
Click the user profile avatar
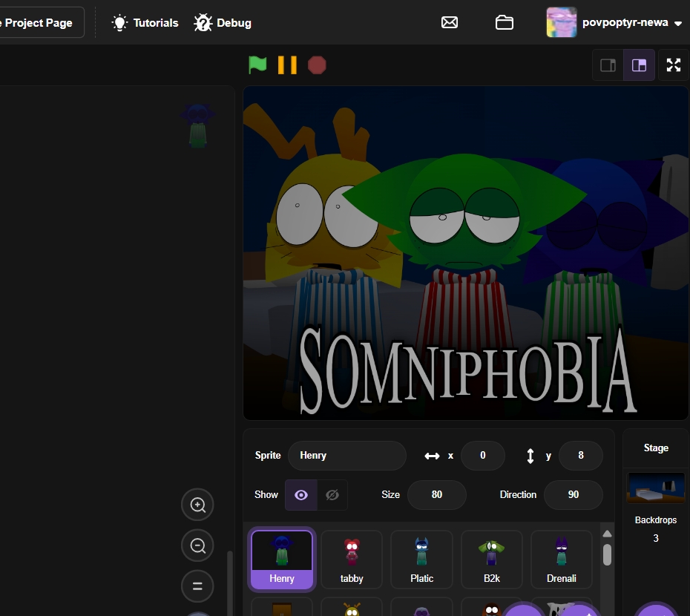coord(562,22)
